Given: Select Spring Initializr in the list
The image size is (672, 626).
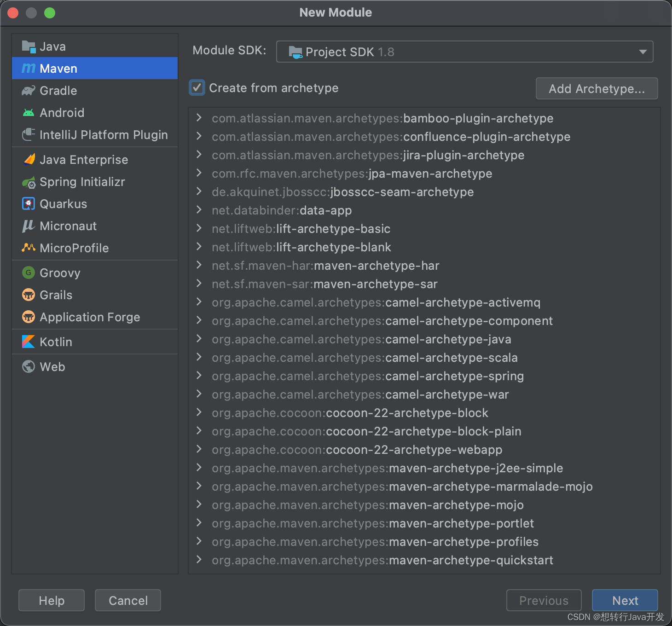Looking at the screenshot, I should 95,182.
